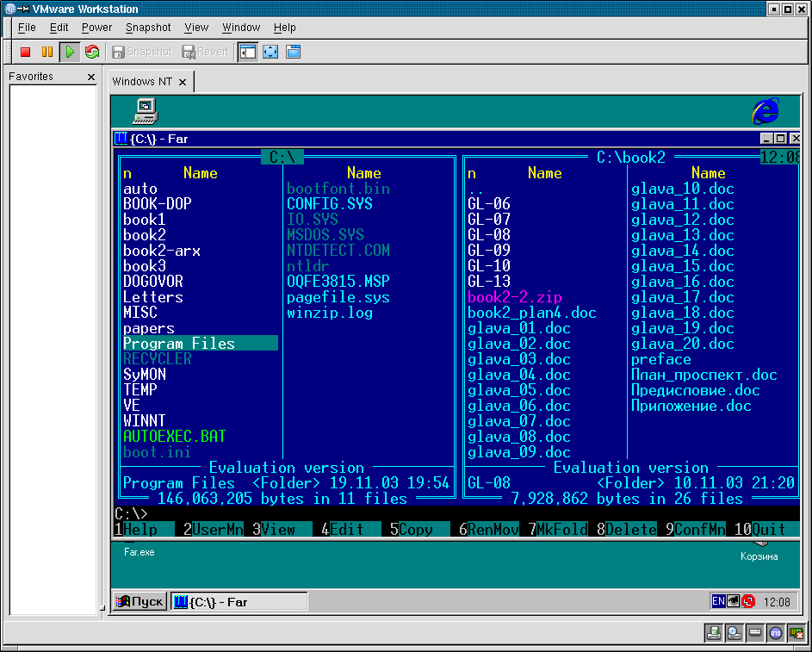Click the Far window title bar icon
This screenshot has width=812, height=652.
coord(121,139)
